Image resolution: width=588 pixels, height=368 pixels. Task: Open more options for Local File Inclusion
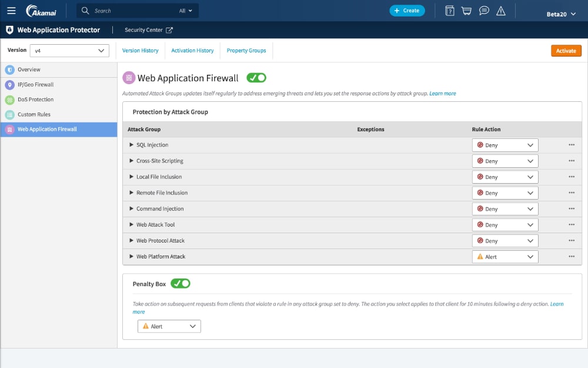pos(571,177)
